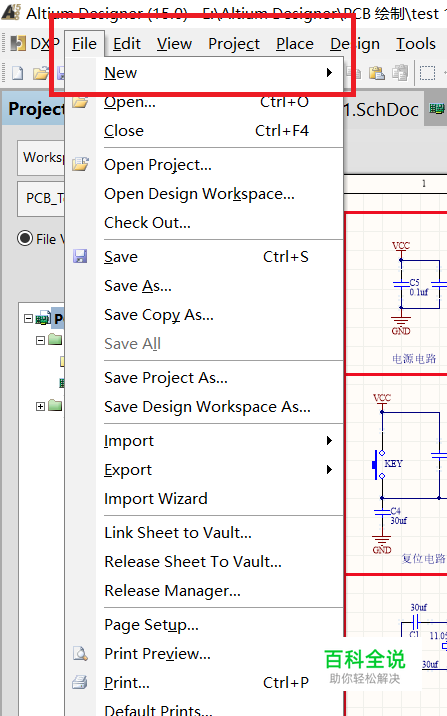Click the magnifier icon beside Print Preview...
Image resolution: width=447 pixels, height=716 pixels.
point(80,653)
